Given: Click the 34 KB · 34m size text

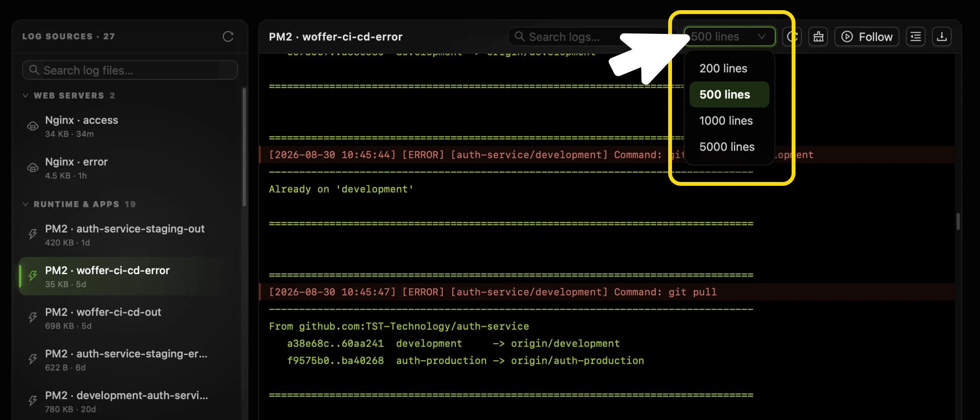Looking at the screenshot, I should pyautogui.click(x=70, y=134).
